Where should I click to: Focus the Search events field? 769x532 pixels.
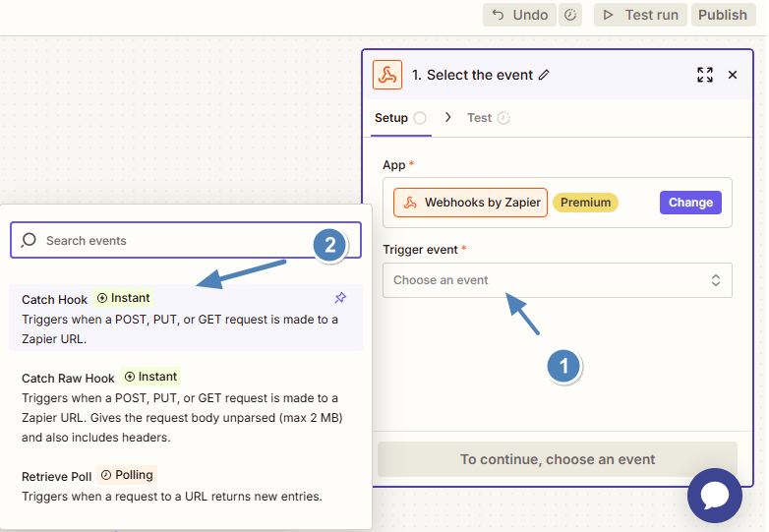[x=186, y=240]
